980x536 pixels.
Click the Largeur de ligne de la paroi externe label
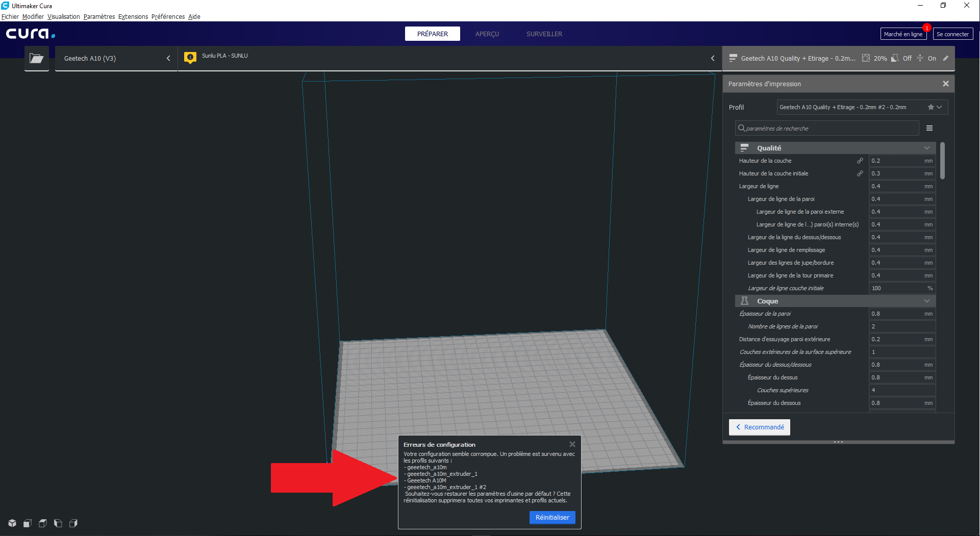[x=800, y=212]
